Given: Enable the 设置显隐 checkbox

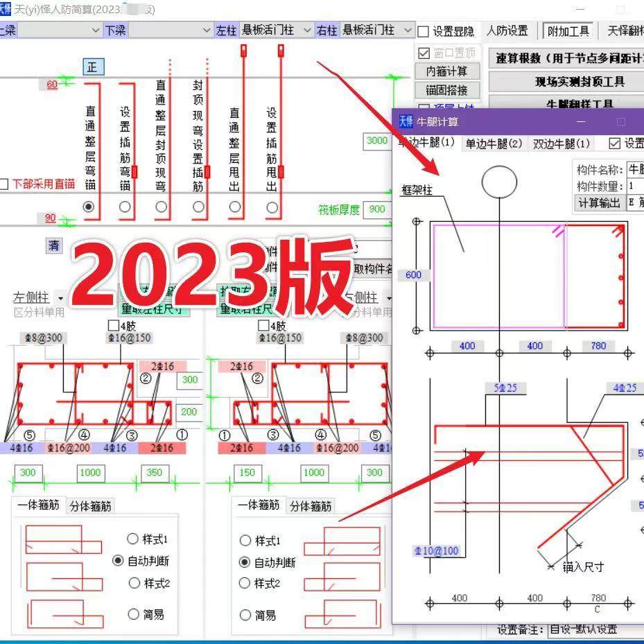Looking at the screenshot, I should (423, 32).
